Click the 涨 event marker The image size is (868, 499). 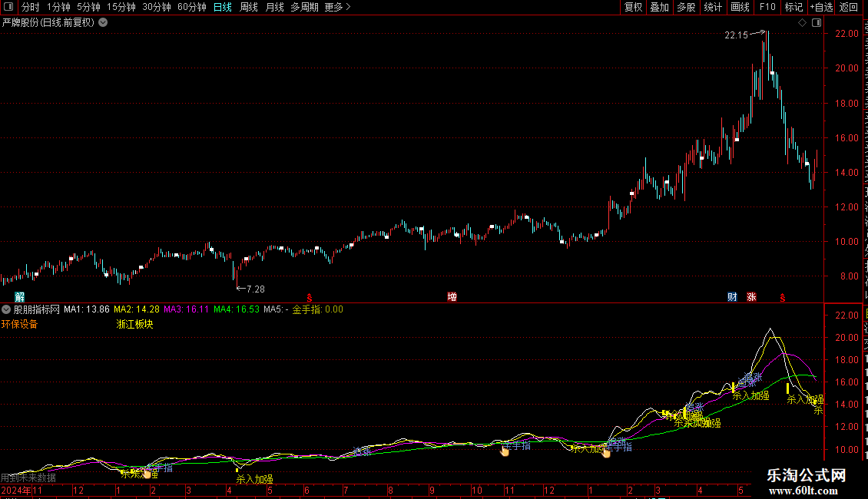pyautogui.click(x=752, y=297)
